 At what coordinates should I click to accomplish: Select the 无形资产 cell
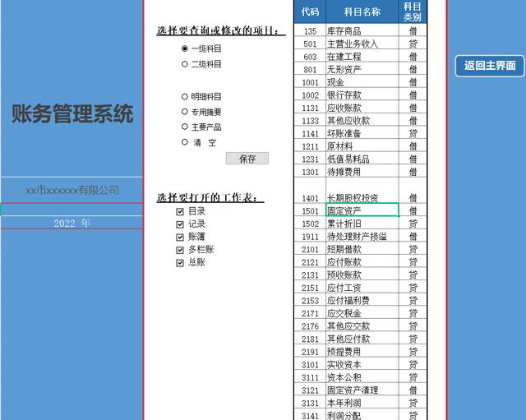coord(362,69)
